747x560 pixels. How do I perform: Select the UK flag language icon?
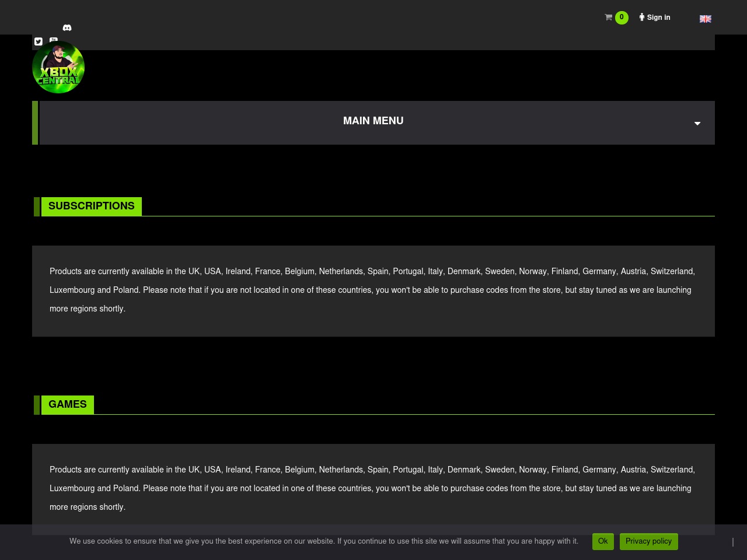tap(706, 19)
